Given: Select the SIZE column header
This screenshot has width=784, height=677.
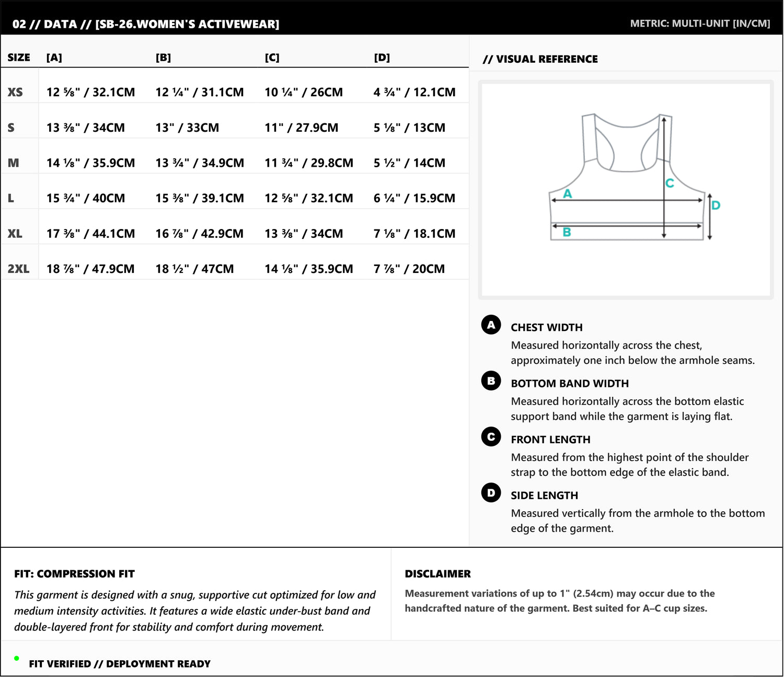Looking at the screenshot, I should 19,58.
